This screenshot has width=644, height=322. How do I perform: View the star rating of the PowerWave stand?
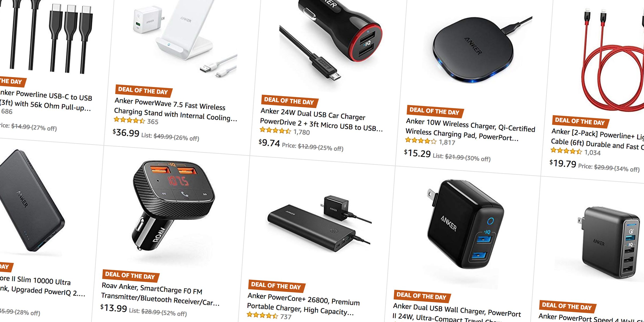pos(129,120)
